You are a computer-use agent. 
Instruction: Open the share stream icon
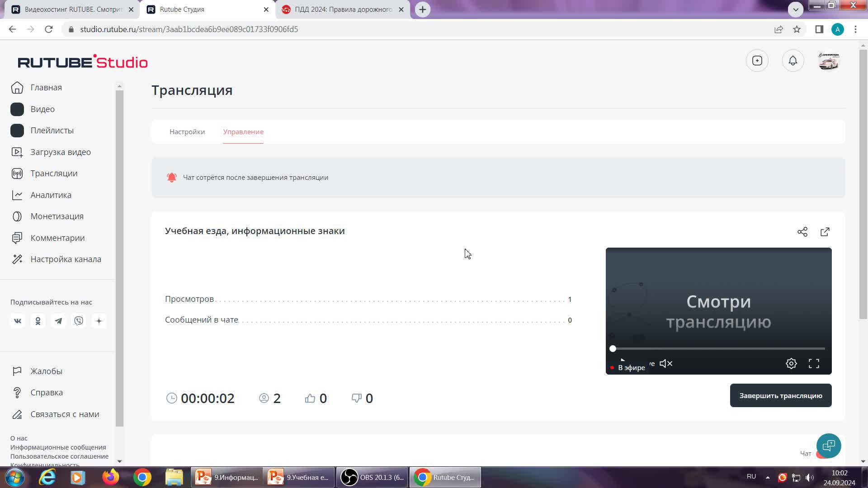tap(802, 232)
